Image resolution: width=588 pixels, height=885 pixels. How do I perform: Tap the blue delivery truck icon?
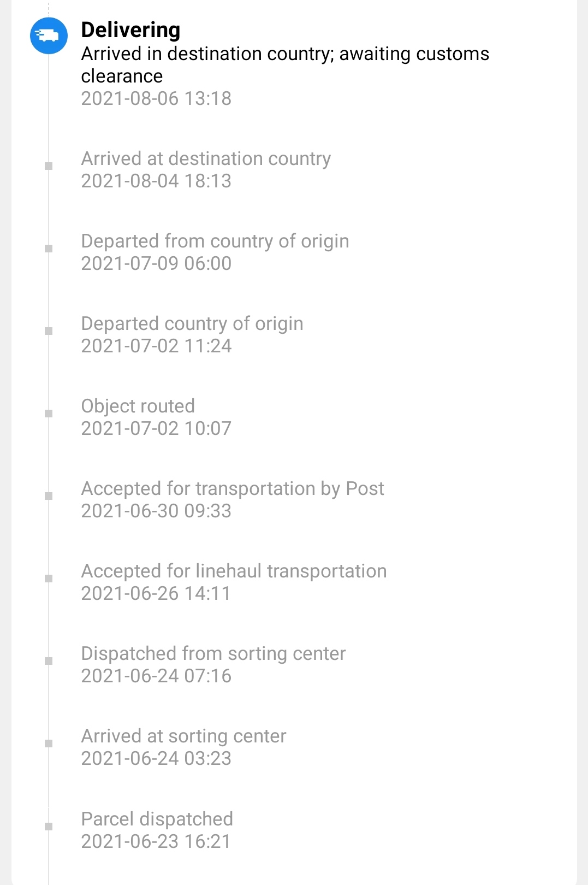tap(49, 36)
